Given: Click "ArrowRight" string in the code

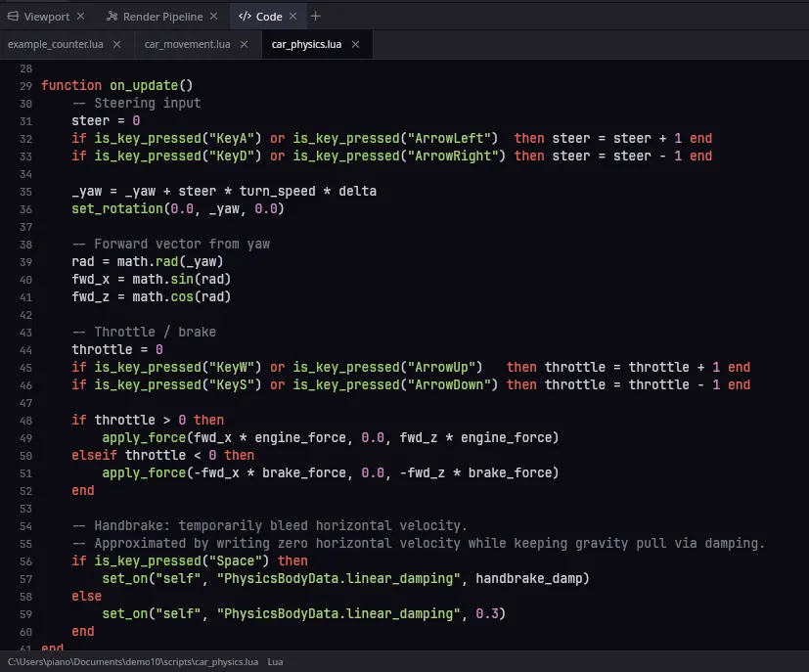Looking at the screenshot, I should (453, 156).
